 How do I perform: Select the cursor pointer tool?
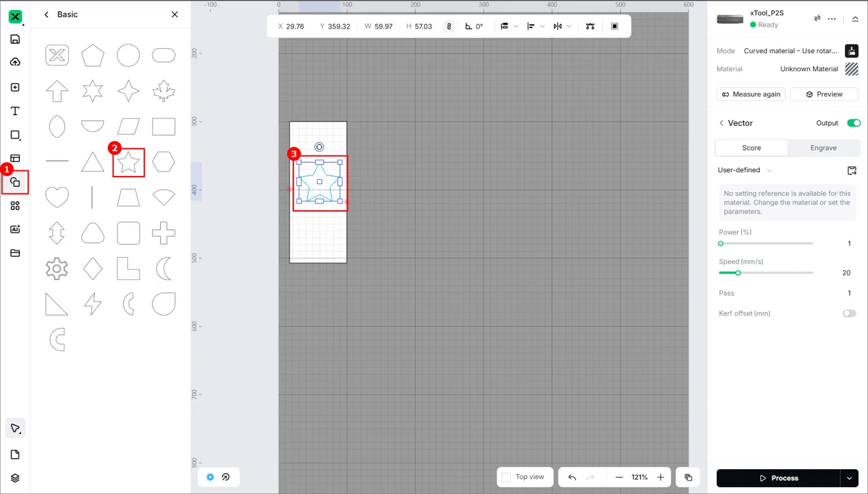tap(15, 428)
